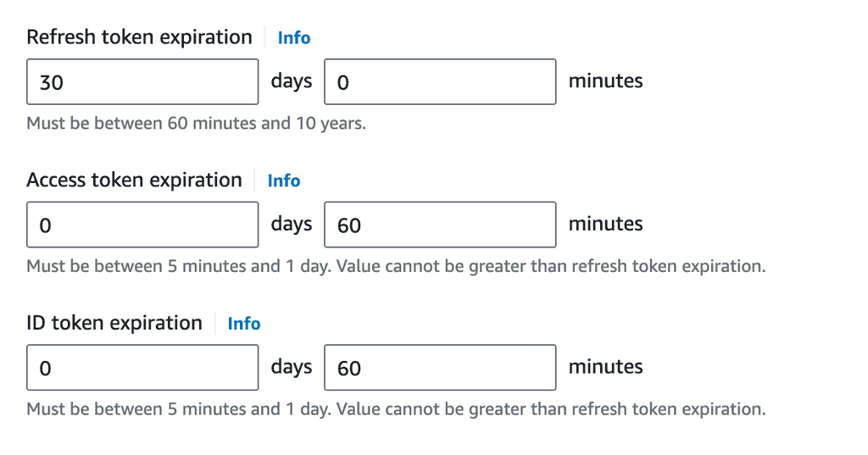Click the "Refresh token expiration" heading
This screenshot has width=868, height=455.
tap(140, 37)
